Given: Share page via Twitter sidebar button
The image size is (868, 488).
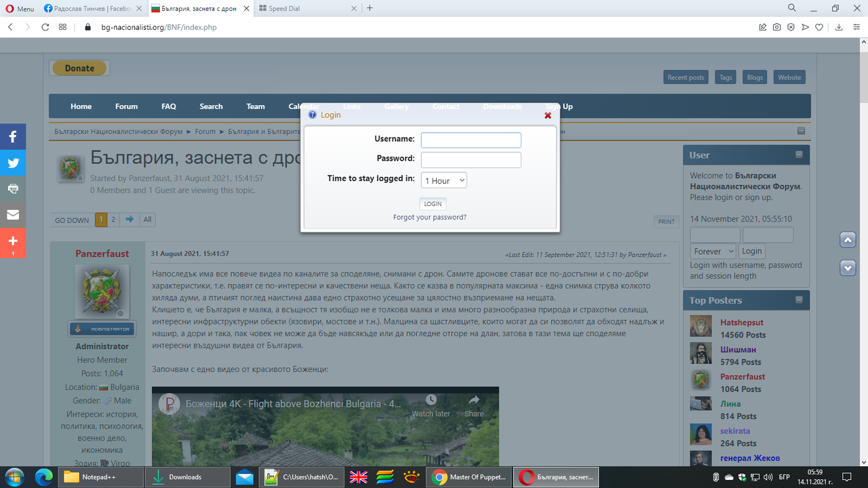Looking at the screenshot, I should tap(13, 163).
